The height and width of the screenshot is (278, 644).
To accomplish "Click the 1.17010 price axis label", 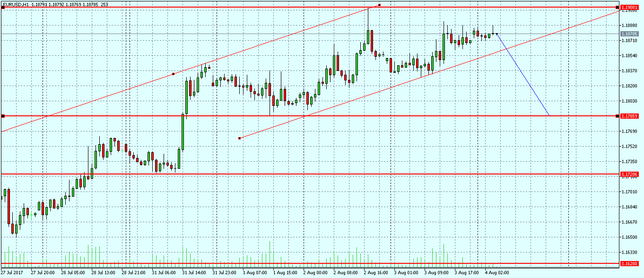I will [x=629, y=192].
